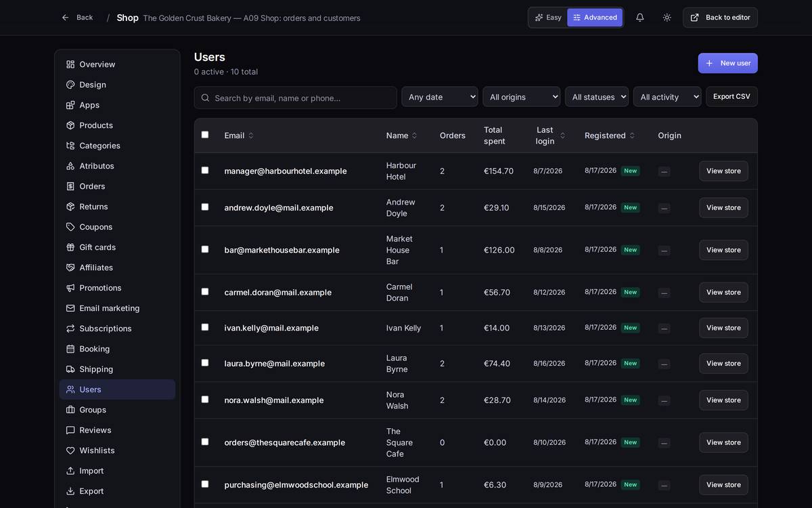The width and height of the screenshot is (812, 508).
Task: Click the Overview sidebar icon
Action: point(70,64)
